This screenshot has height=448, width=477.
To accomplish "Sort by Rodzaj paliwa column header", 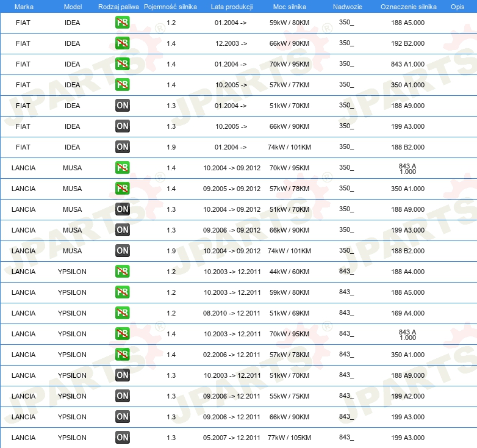I will point(118,7).
